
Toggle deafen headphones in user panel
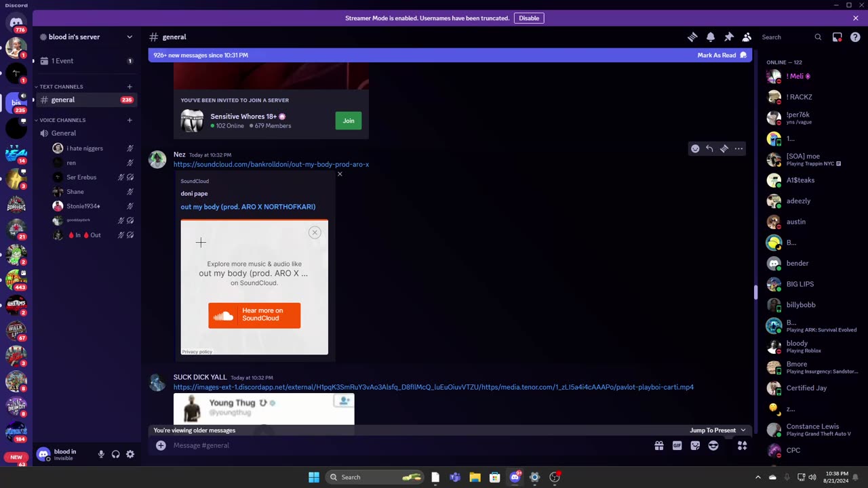click(116, 454)
